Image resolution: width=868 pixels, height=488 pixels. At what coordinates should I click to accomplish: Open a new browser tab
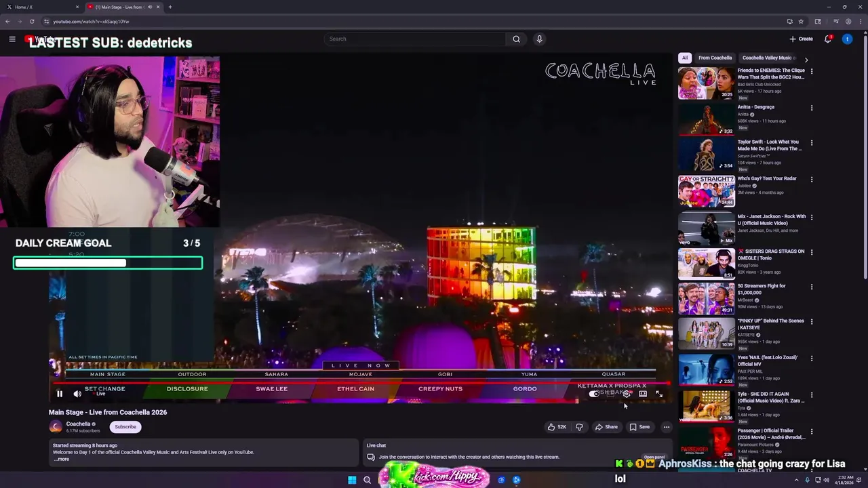[170, 7]
